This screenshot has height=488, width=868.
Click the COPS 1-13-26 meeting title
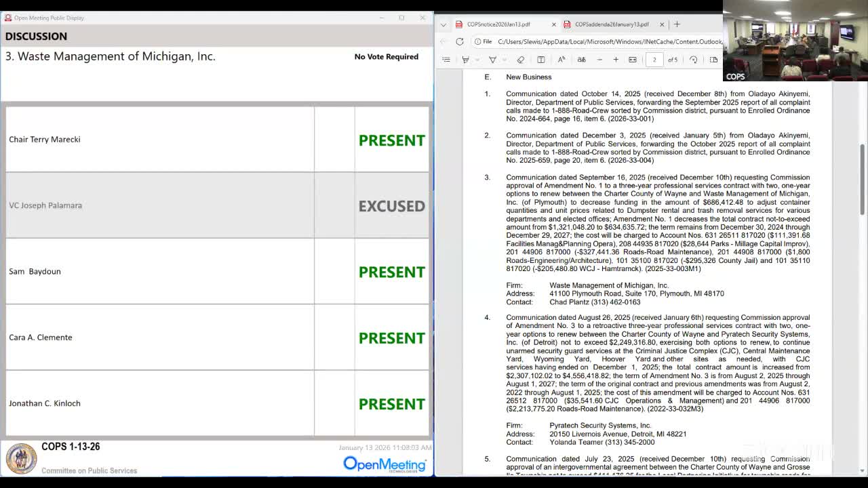click(71, 447)
